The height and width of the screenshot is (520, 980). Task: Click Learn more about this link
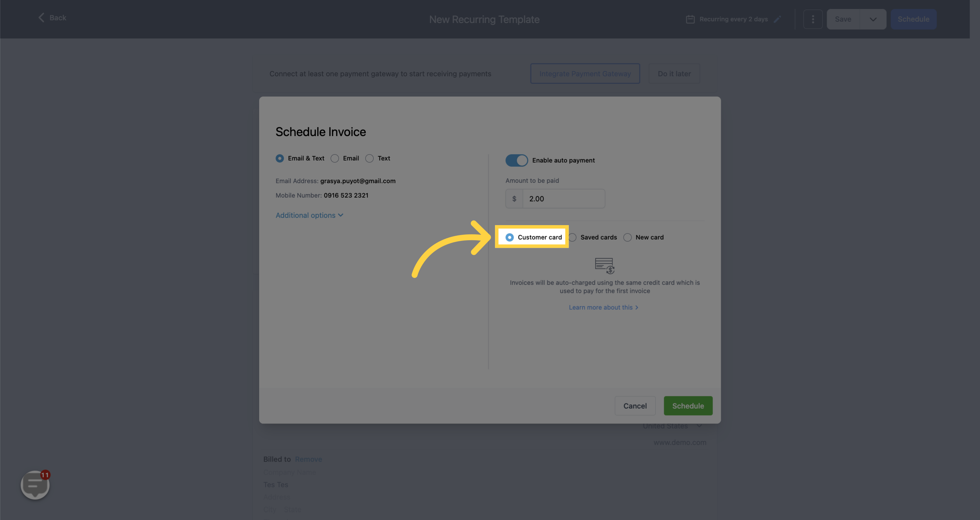pyautogui.click(x=601, y=307)
